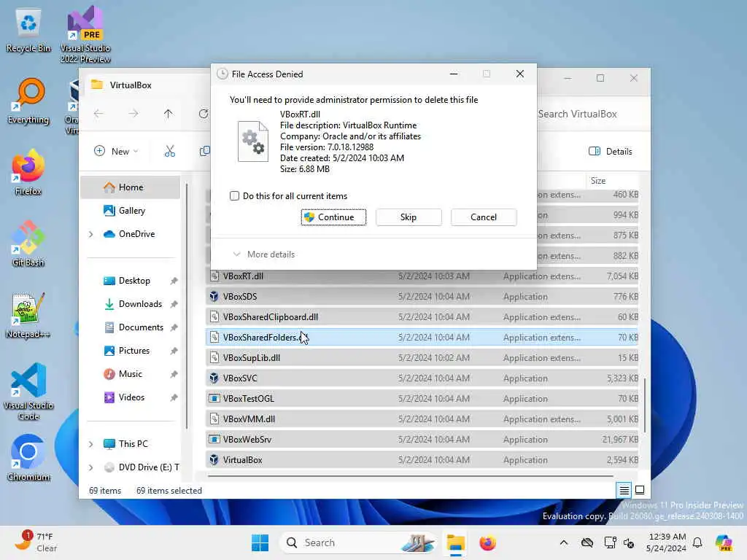Click the forward arrow in VirtualBox Explorer

tap(133, 114)
